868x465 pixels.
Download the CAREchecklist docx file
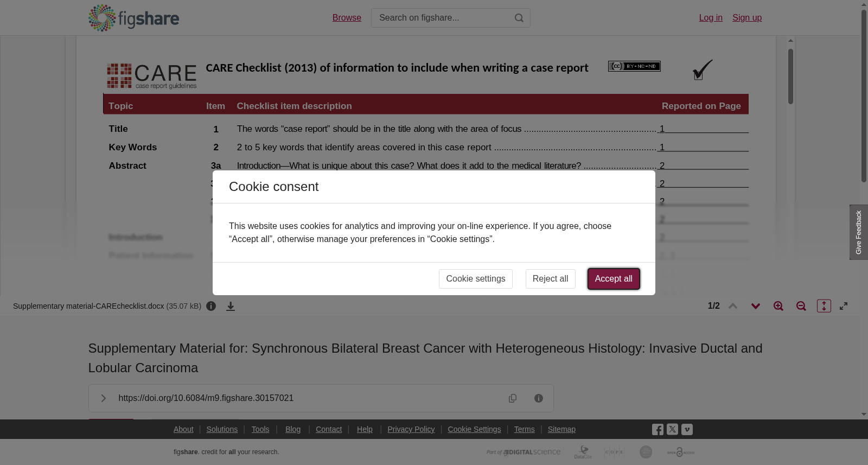point(231,307)
